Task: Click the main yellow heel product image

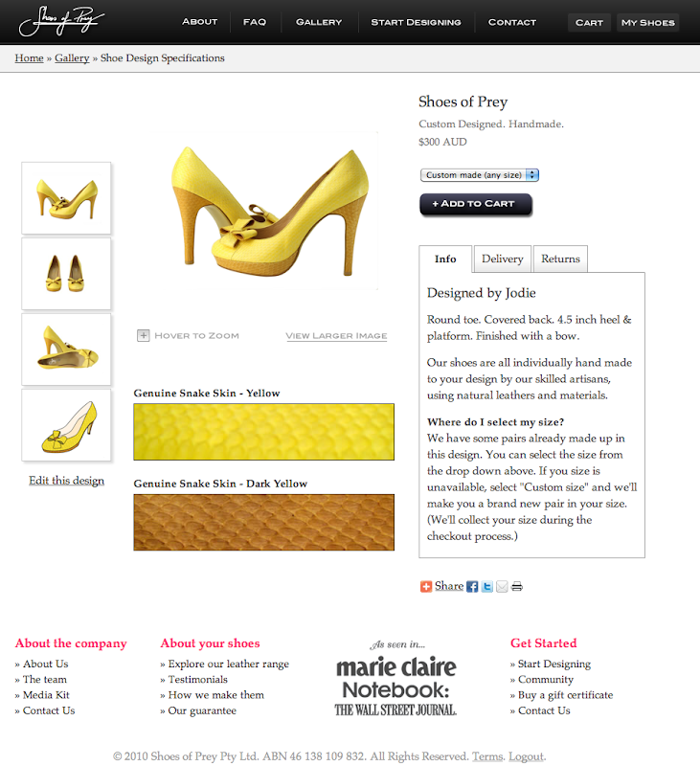Action: pyautogui.click(x=269, y=211)
